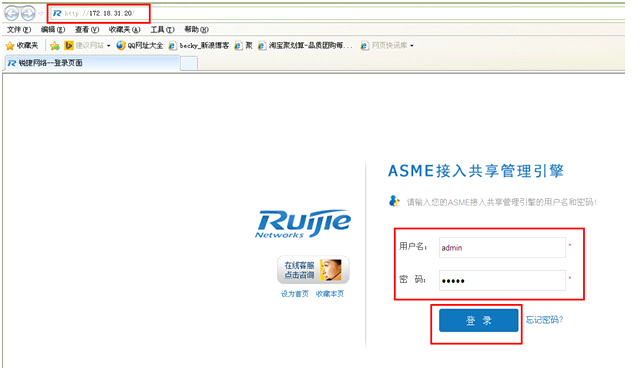Click the browser Back arrow button
Viewport: 641px width, 368px height.
tap(11, 13)
